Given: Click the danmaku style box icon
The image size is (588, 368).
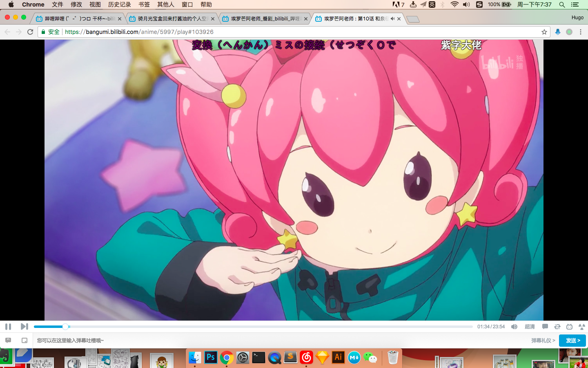Looking at the screenshot, I should (24, 340).
